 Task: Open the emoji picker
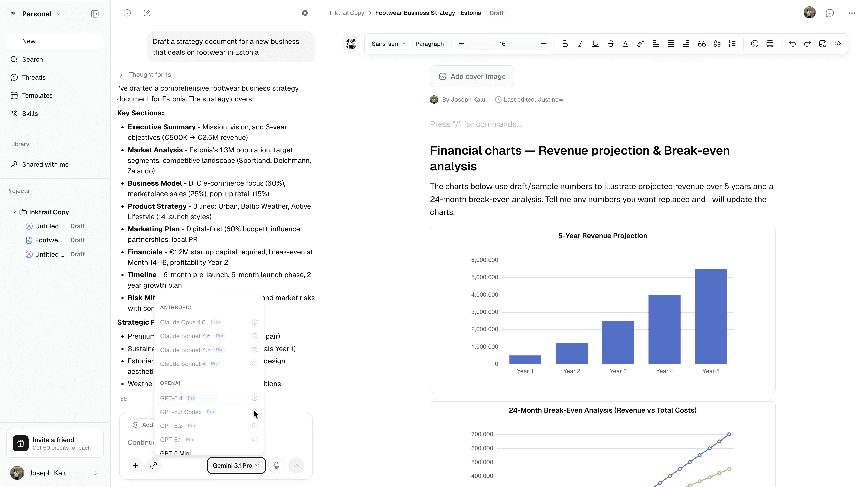pos(754,44)
